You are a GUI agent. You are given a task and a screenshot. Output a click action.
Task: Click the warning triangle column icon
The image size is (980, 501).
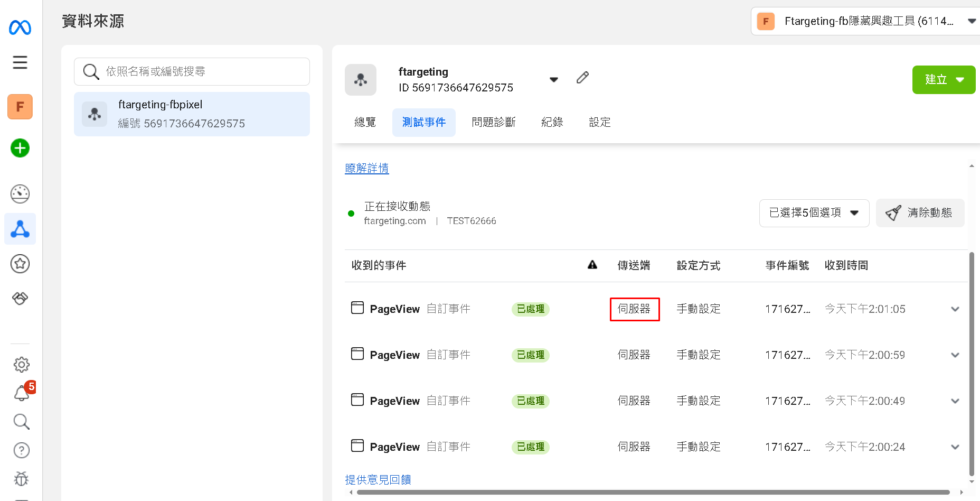[x=592, y=265]
